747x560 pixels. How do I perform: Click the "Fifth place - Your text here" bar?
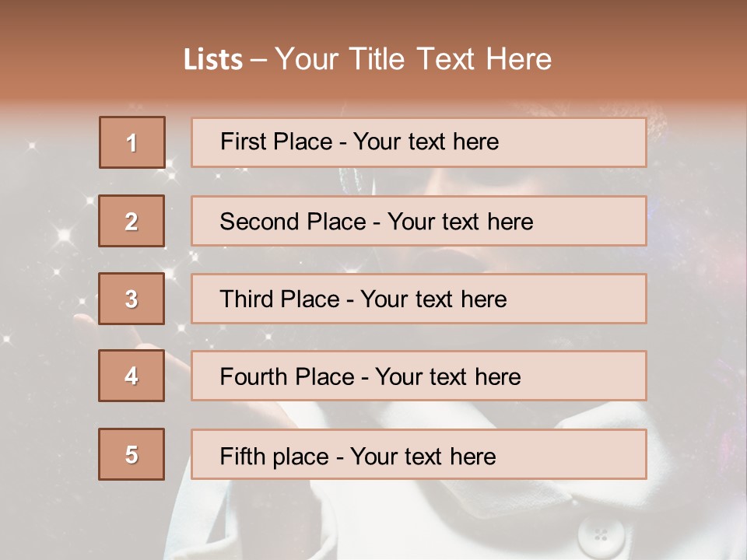(x=419, y=454)
